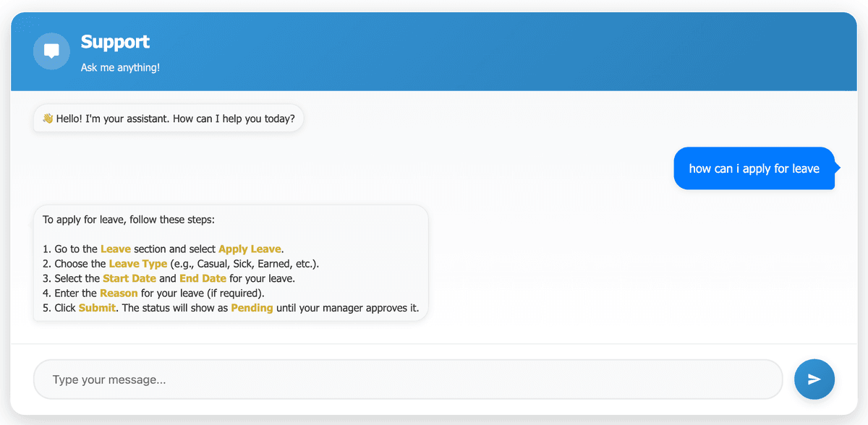
Task: Select the Apply Leave highlighted text
Action: point(250,249)
